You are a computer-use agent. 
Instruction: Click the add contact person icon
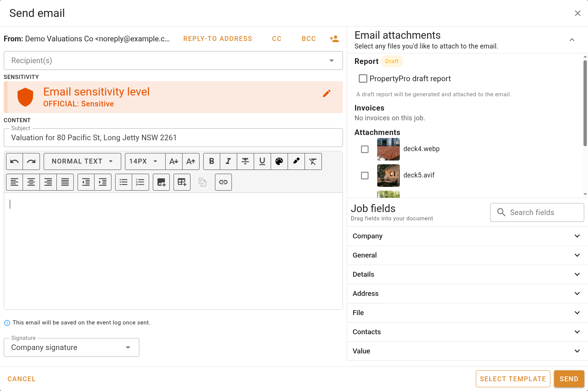[334, 39]
